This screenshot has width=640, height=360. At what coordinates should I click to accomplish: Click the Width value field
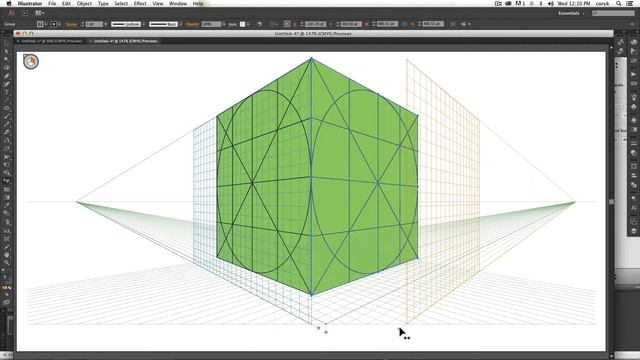[x=387, y=24]
